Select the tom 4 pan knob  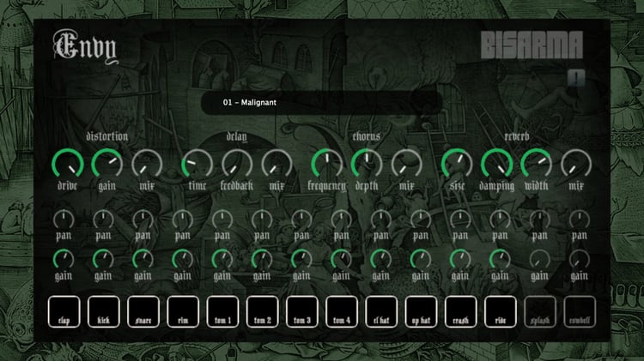(341, 220)
